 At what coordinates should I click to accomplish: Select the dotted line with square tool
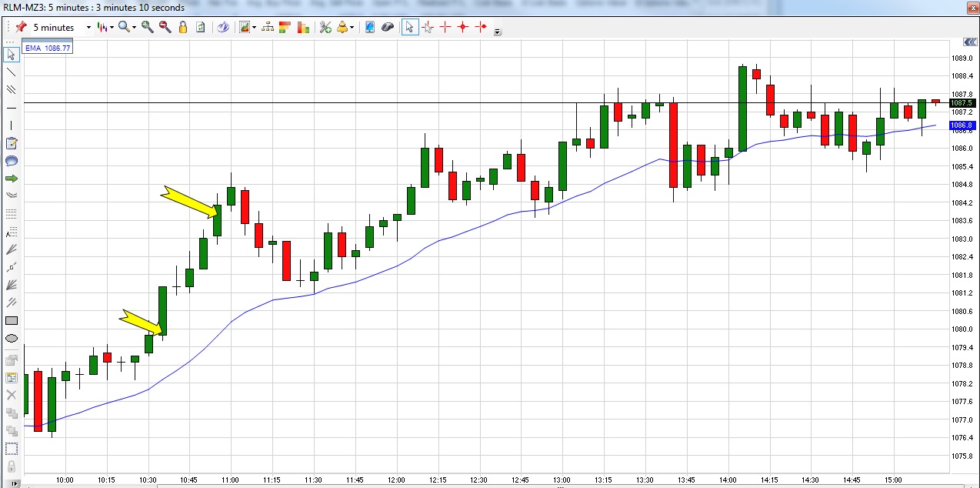click(x=12, y=267)
